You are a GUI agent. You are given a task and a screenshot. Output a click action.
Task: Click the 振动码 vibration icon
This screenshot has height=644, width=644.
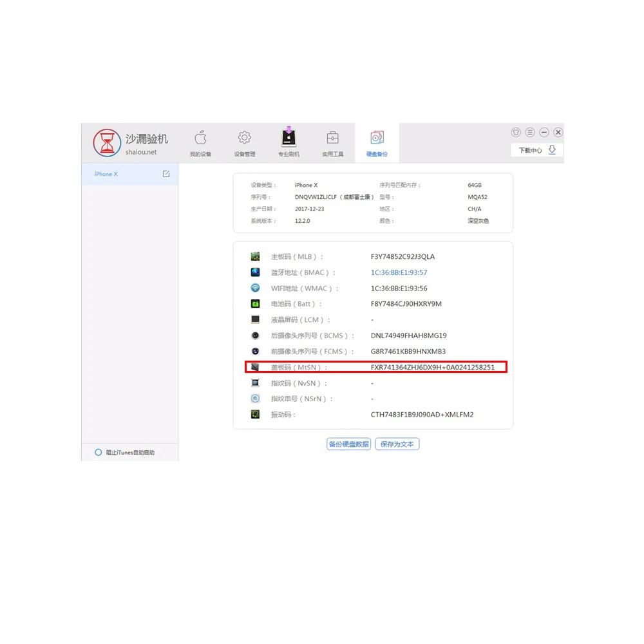[x=256, y=414]
